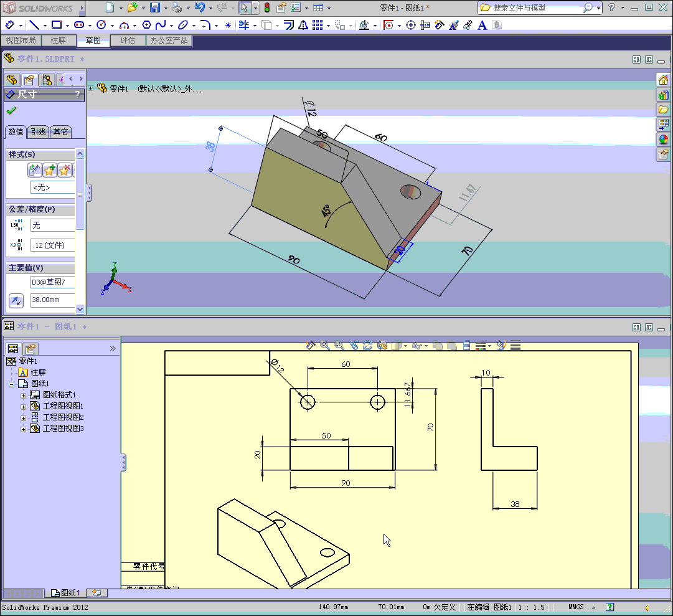Open the tolerance type 无 dropdown

tap(52, 225)
